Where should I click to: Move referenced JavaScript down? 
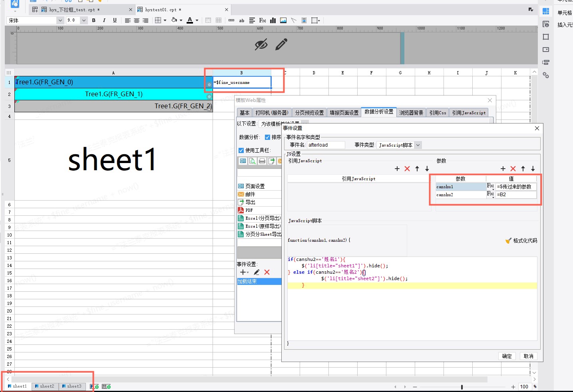(427, 169)
